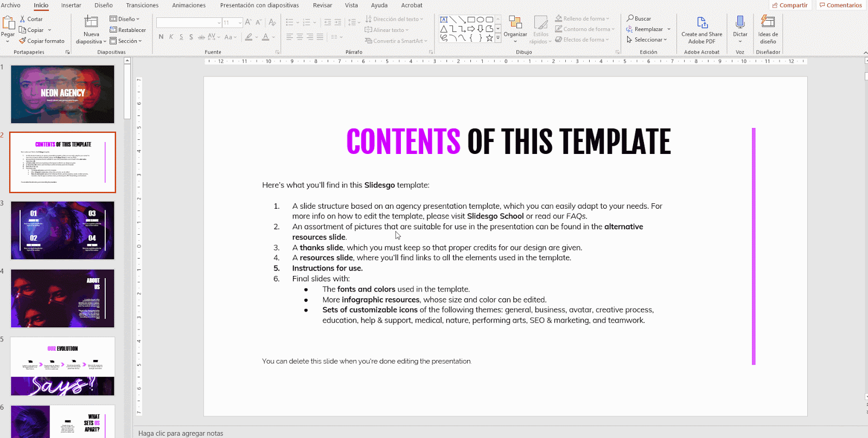Viewport: 868px width, 438px height.
Task: Click the increase indent level icon
Action: coord(338,22)
